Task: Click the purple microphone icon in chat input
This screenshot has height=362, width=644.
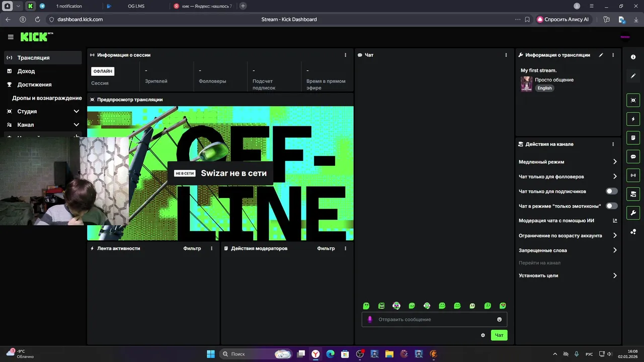Action: (x=370, y=319)
